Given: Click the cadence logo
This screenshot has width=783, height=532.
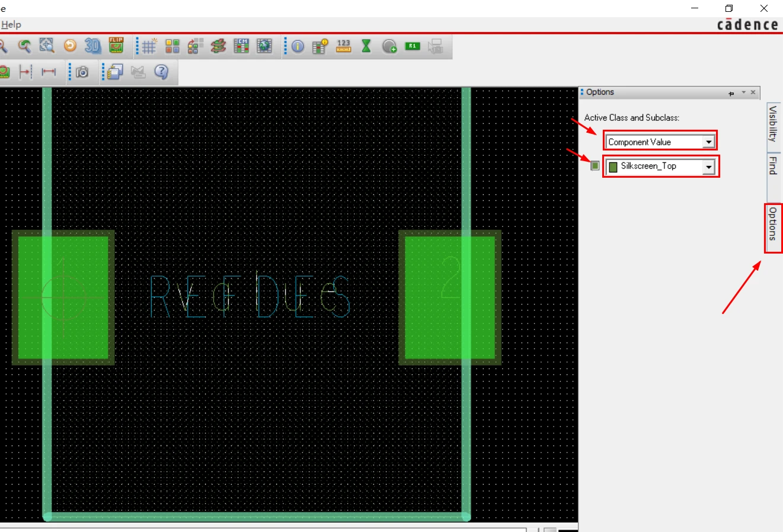Looking at the screenshot, I should tap(747, 25).
